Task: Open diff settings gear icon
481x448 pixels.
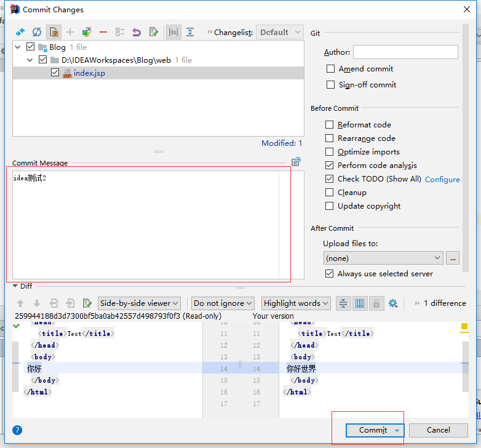Action: pos(393,303)
